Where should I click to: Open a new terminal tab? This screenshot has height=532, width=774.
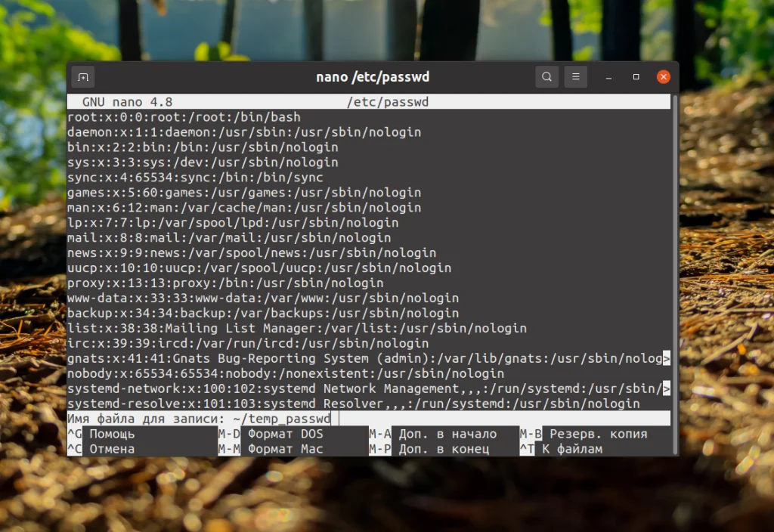[x=82, y=76]
